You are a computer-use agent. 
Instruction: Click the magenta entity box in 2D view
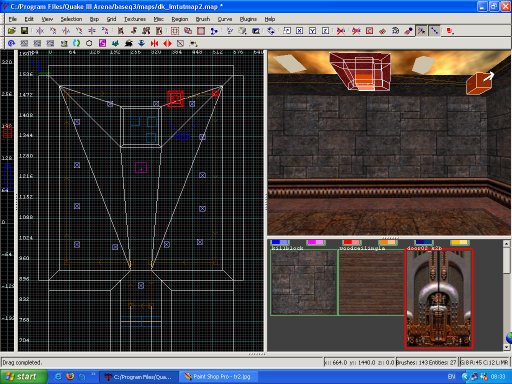(141, 168)
